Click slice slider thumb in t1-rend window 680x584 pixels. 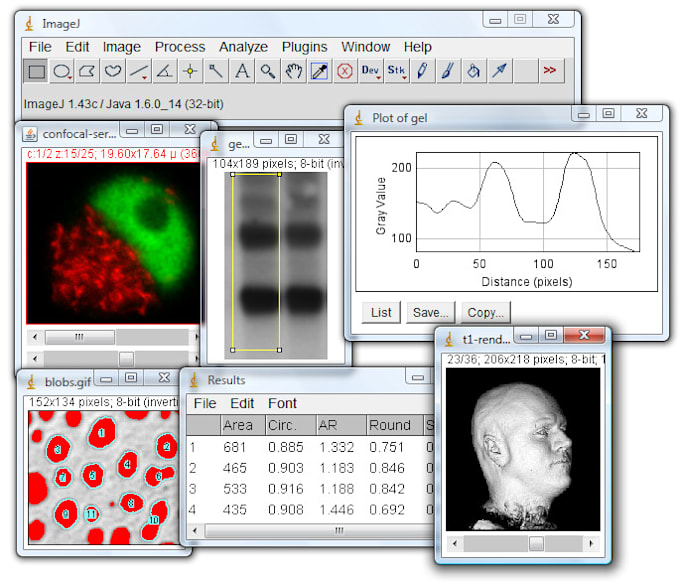(x=536, y=543)
